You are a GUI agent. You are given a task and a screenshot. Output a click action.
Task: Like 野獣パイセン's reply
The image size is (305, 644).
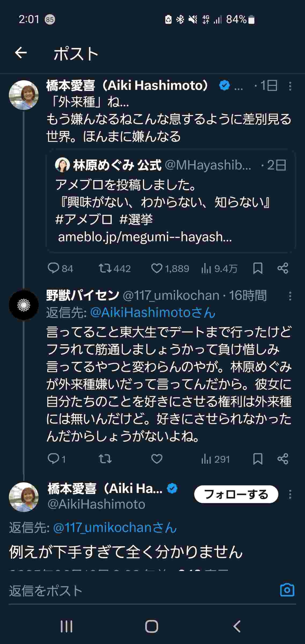(x=157, y=459)
